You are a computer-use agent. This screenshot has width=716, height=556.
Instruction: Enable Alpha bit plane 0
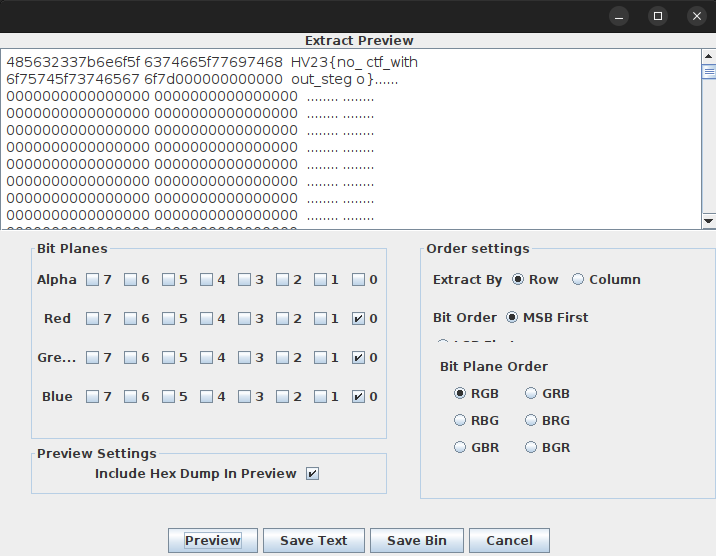point(359,280)
